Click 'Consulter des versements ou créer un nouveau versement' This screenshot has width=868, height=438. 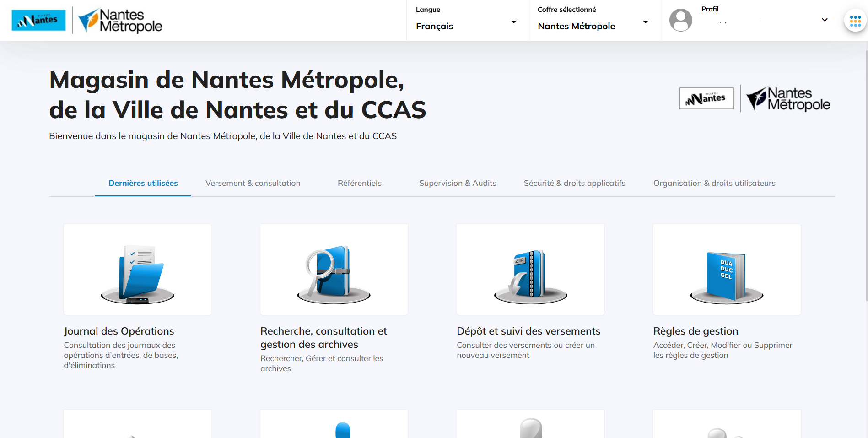(526, 350)
